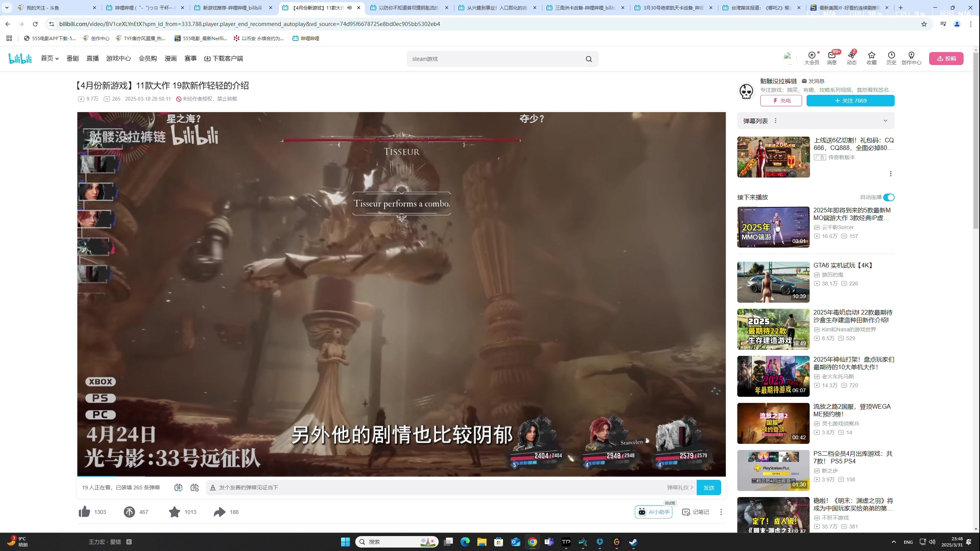Go to 番剧 section
Viewport: 980px width, 551px height.
click(x=73, y=59)
